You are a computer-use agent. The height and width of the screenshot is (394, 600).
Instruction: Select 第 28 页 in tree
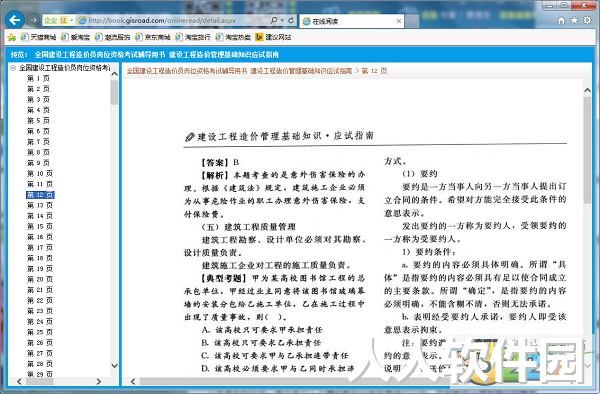point(40,364)
